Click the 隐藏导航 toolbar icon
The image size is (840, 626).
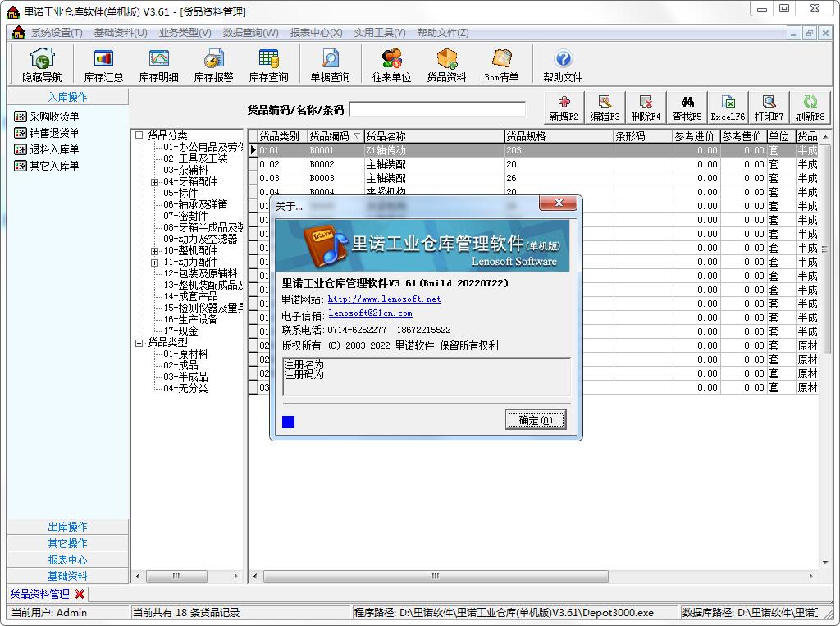coord(43,66)
